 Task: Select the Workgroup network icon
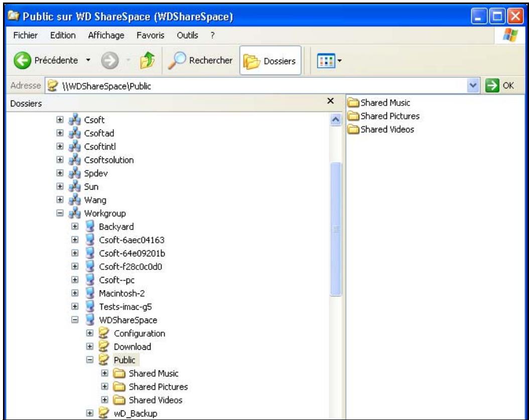(x=75, y=213)
